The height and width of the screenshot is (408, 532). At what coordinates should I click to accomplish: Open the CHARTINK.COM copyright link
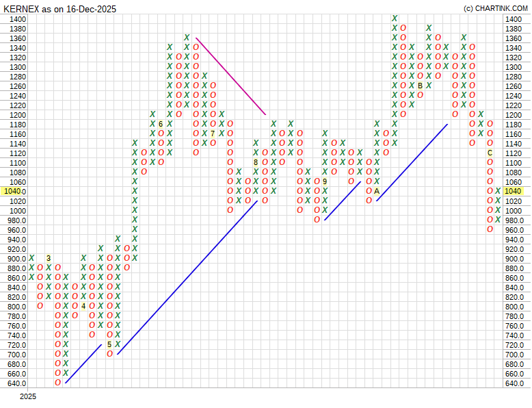[x=495, y=8]
